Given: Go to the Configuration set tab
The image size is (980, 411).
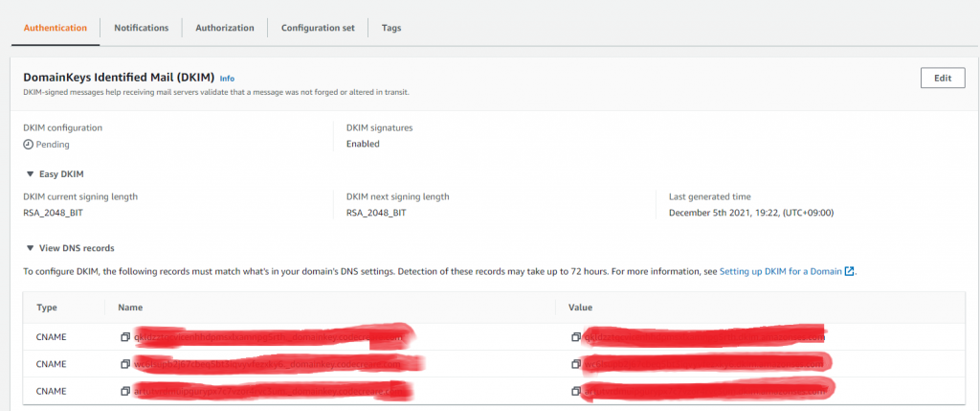Looking at the screenshot, I should pos(318,28).
